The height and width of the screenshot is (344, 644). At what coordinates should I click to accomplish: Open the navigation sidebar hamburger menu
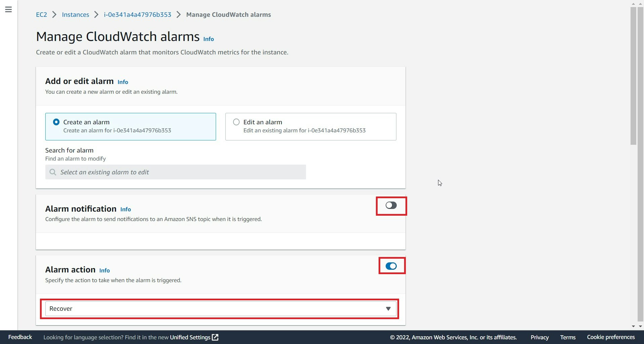click(8, 9)
